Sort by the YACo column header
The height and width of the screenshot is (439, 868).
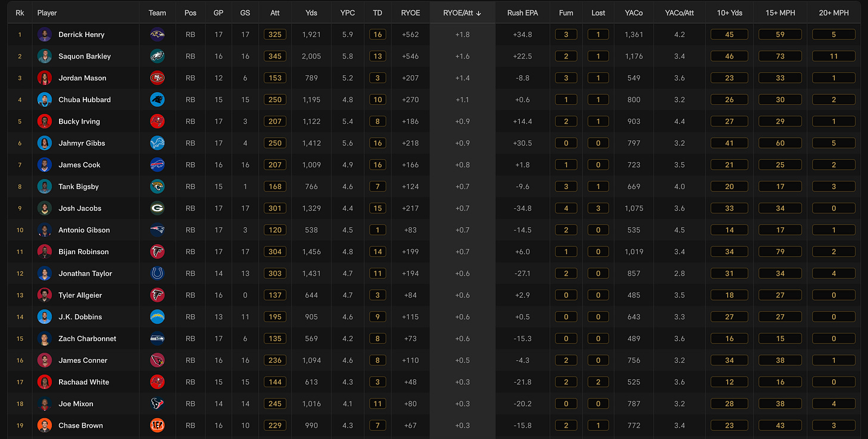click(x=634, y=13)
